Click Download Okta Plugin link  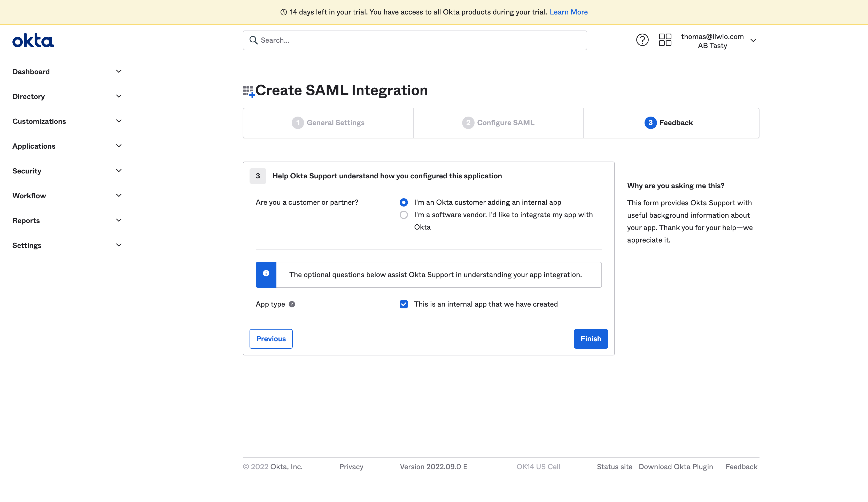[676, 467]
